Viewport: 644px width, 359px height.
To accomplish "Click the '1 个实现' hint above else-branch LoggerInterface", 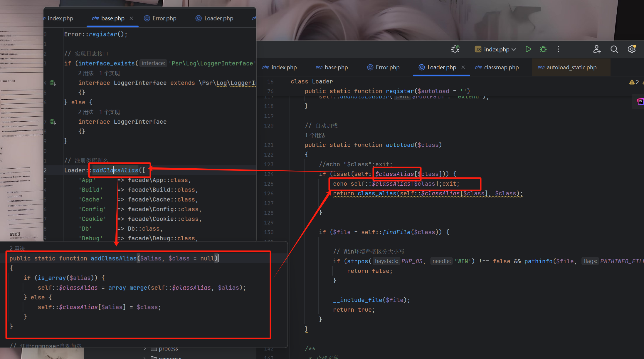I will pyautogui.click(x=109, y=112).
